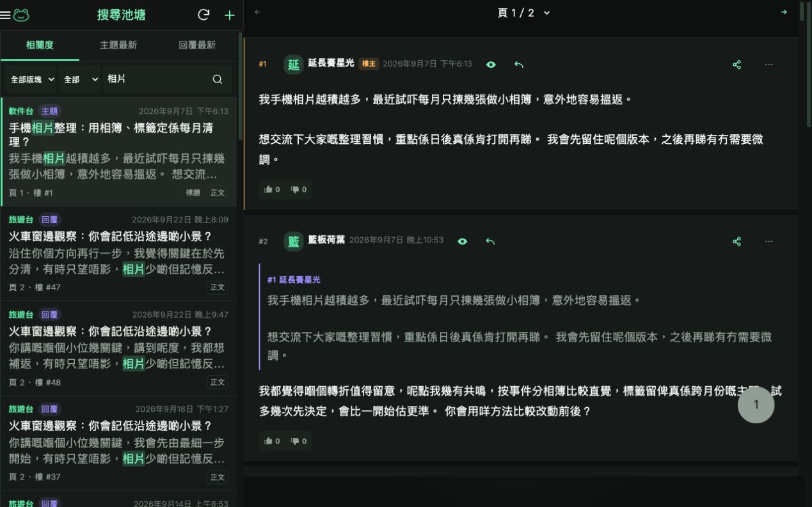Click the 旅遊台 label on the 晚上8:09 result
812x507 pixels.
pos(21,219)
